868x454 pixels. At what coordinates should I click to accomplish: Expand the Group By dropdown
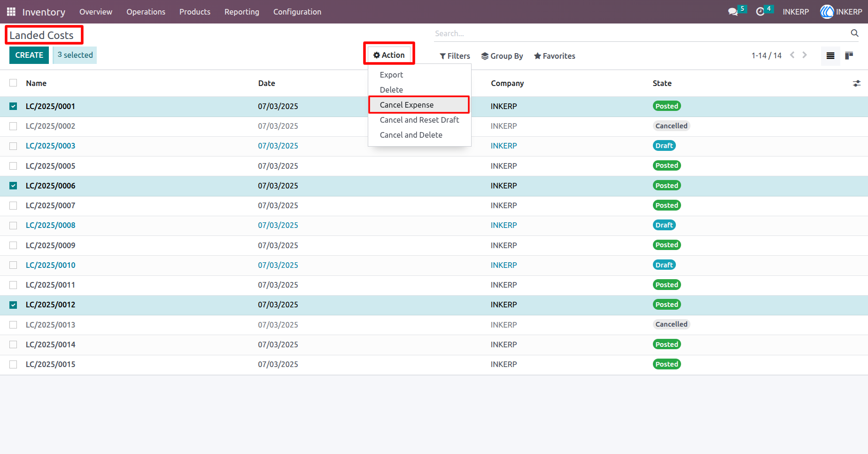(x=502, y=56)
